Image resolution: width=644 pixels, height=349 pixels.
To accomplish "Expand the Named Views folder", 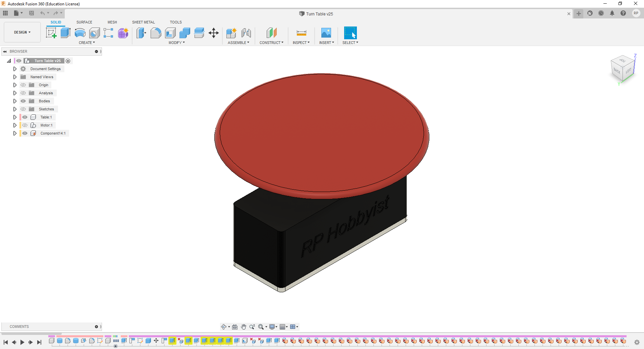I will point(15,77).
